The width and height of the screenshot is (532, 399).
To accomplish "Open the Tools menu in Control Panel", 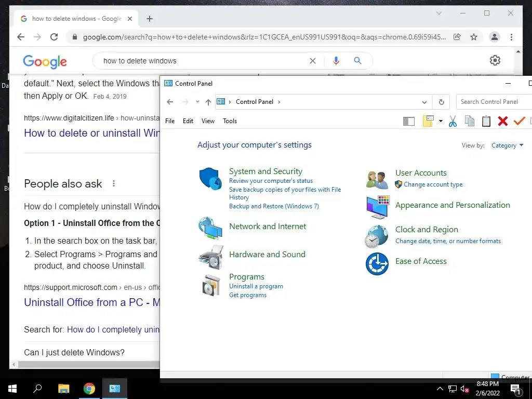I will click(x=230, y=121).
